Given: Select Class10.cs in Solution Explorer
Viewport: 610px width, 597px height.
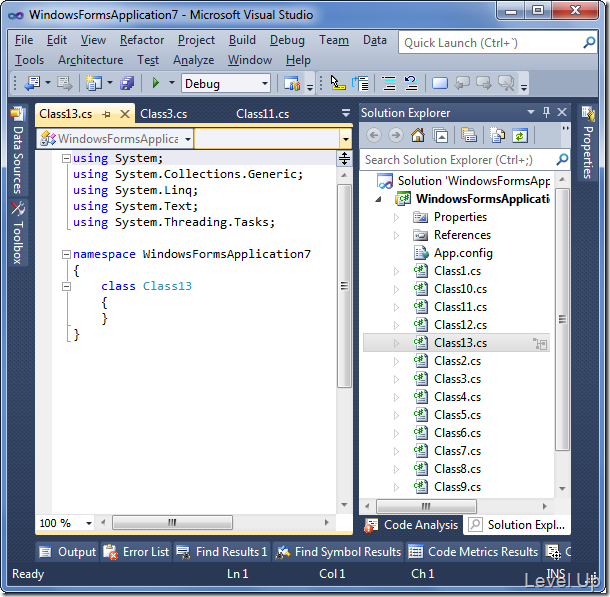Looking at the screenshot, I should [x=460, y=289].
